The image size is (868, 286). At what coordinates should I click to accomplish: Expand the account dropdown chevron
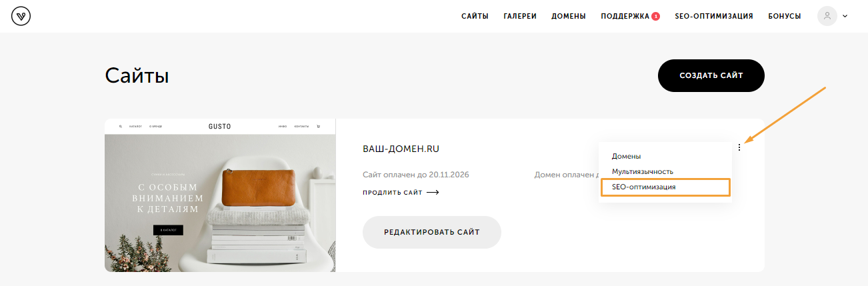(845, 16)
